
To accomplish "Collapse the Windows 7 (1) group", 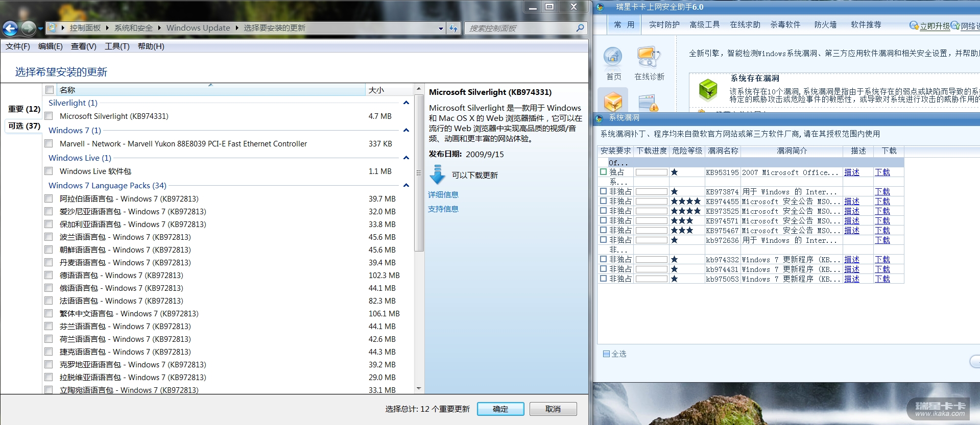I will point(406,131).
